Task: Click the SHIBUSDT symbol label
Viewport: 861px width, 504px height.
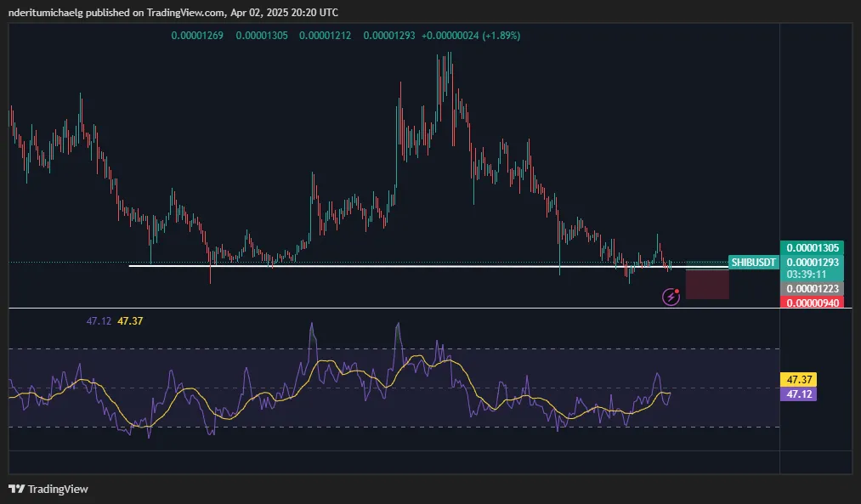Action: coord(753,263)
